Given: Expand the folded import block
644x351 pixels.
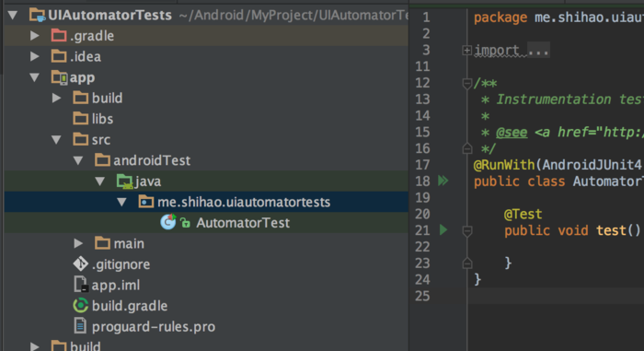Looking at the screenshot, I should coord(466,50).
